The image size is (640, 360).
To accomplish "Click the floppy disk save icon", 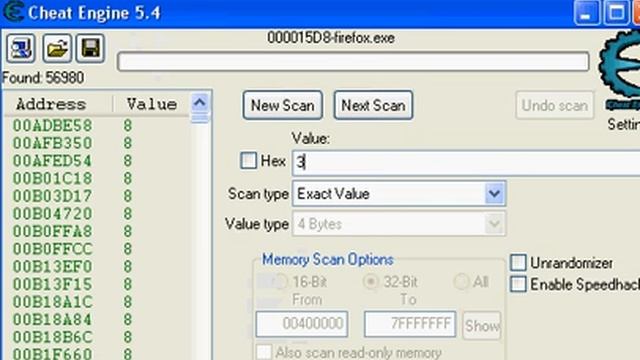I will (90, 48).
